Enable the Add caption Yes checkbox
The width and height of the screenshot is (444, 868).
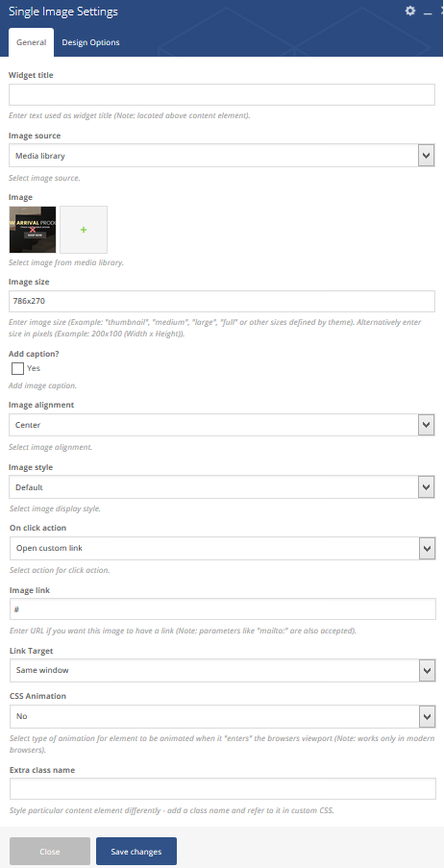(17, 368)
